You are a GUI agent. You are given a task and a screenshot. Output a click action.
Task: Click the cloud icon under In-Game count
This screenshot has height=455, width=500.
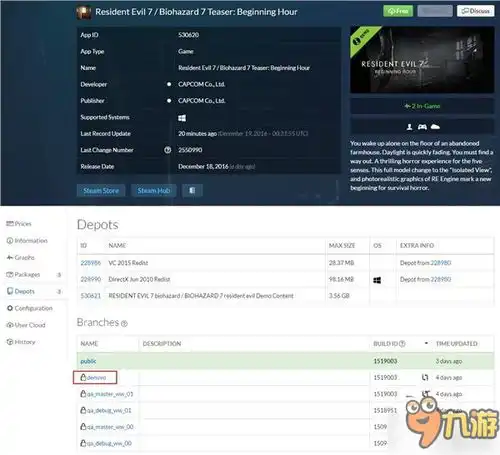435,127
